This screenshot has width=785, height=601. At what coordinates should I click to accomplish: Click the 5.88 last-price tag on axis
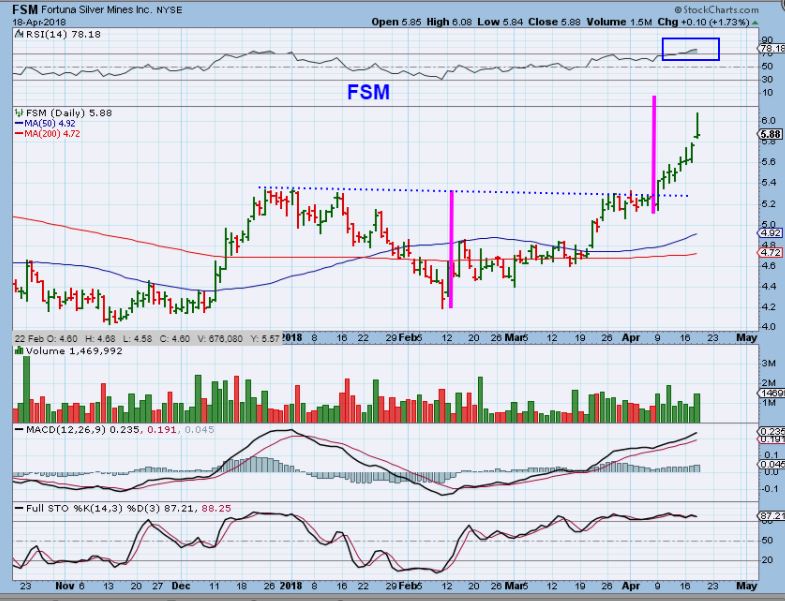(x=770, y=134)
